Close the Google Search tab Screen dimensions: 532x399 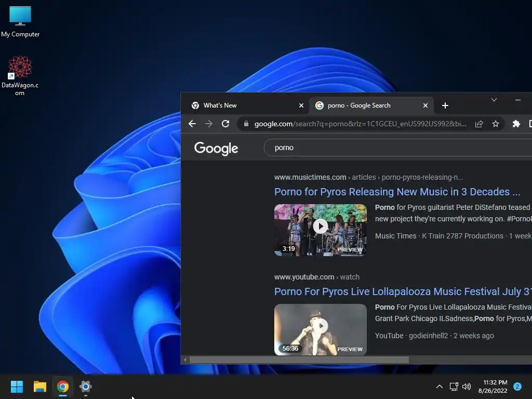pos(425,105)
